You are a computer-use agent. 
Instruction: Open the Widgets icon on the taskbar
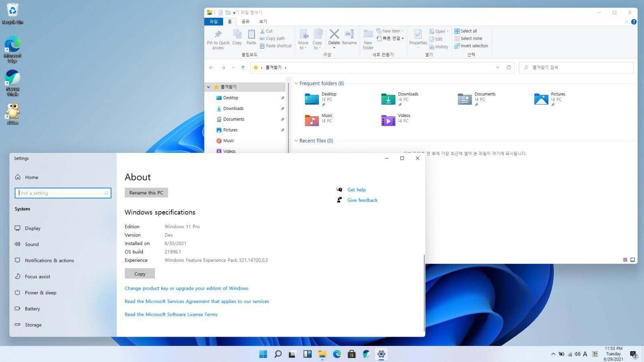coord(308,354)
